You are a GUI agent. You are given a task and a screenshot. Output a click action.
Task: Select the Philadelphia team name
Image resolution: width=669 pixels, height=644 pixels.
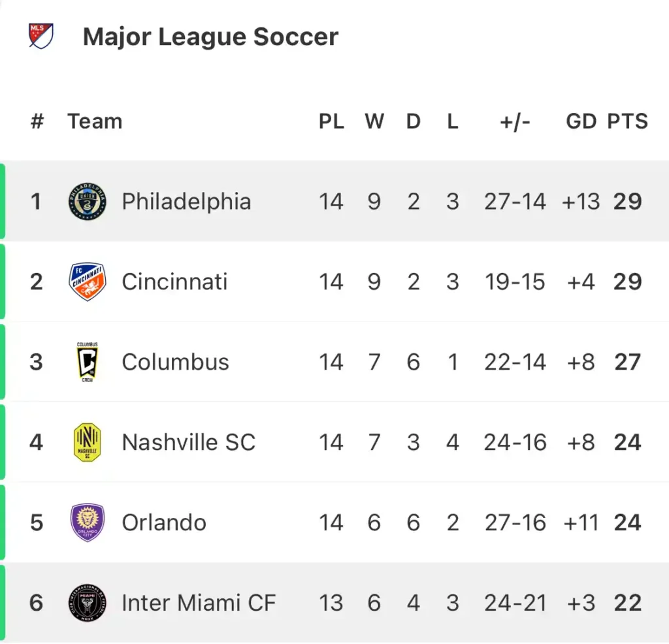(x=186, y=202)
